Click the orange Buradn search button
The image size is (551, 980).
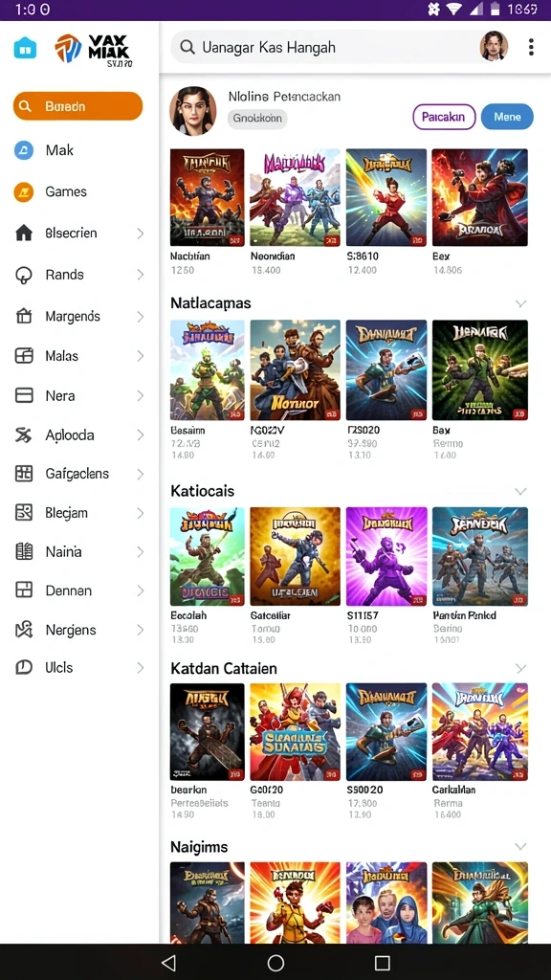tap(77, 106)
